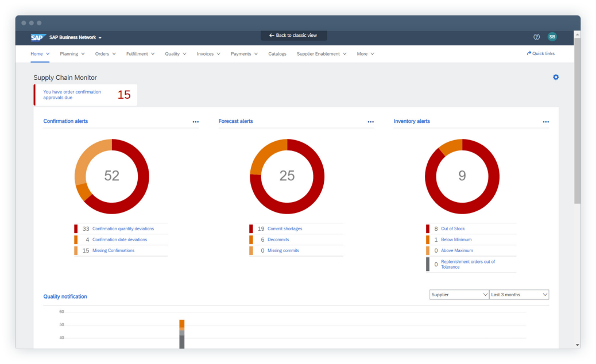This screenshot has height=364, width=596.
Task: Open Inventory alerts three-dot menu
Action: [x=545, y=122]
